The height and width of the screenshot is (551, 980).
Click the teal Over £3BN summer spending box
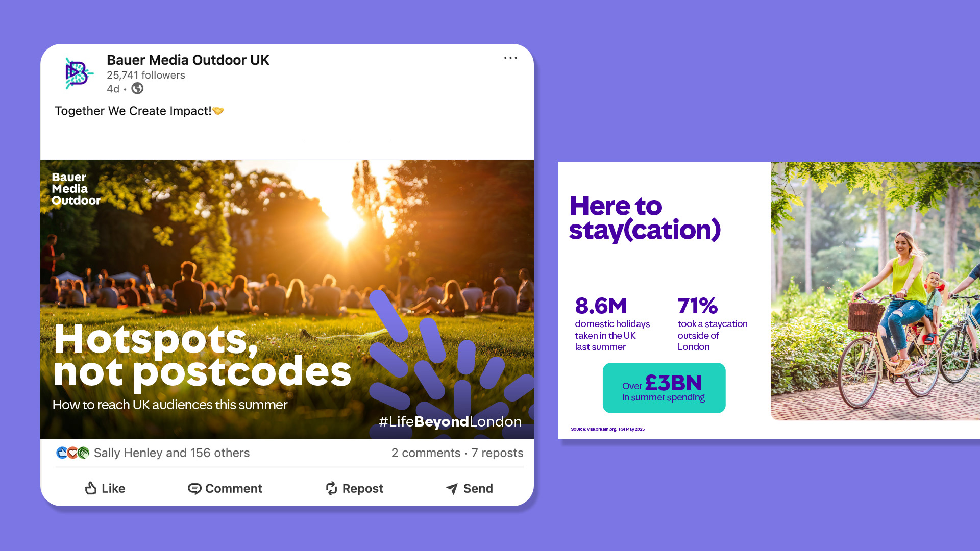[664, 388]
